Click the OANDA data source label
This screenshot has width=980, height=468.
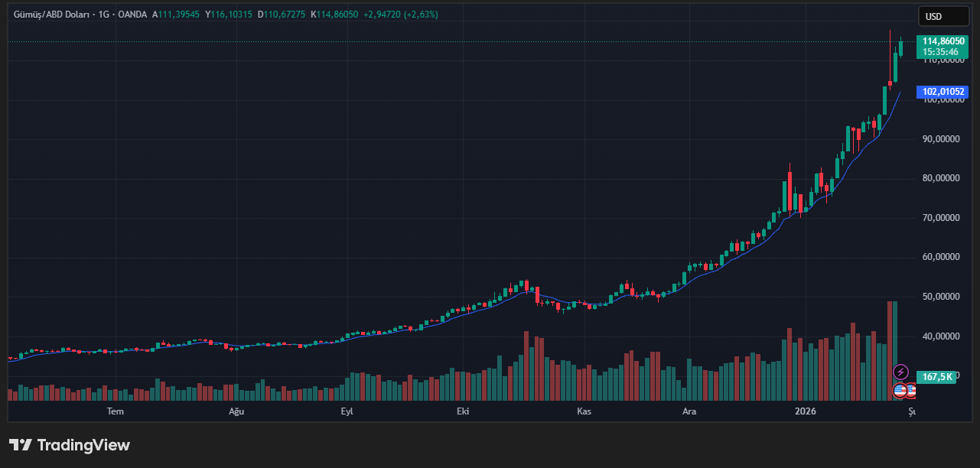pos(132,15)
